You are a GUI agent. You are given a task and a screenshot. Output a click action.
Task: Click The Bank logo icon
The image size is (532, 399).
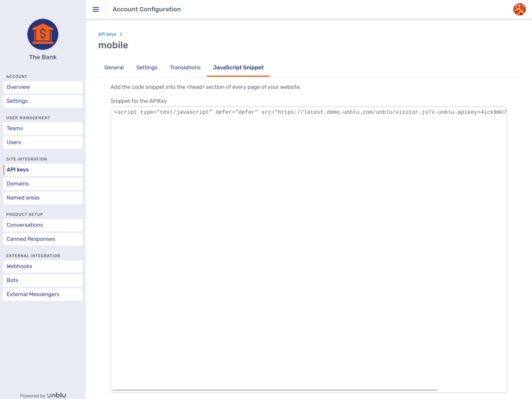click(43, 34)
